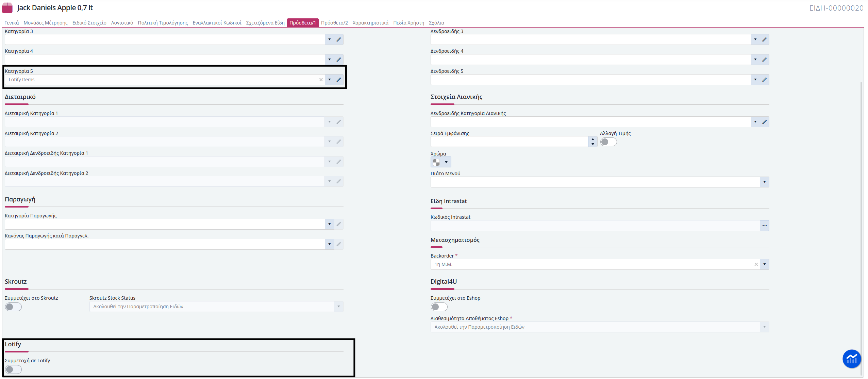Viewport: 868px width, 379px height.
Task: Edit Δενδροειδής 5 with pencil icon
Action: coord(765,80)
